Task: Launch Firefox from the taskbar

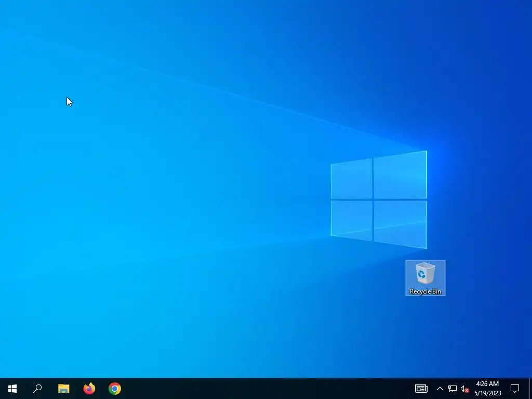Action: [x=89, y=389]
